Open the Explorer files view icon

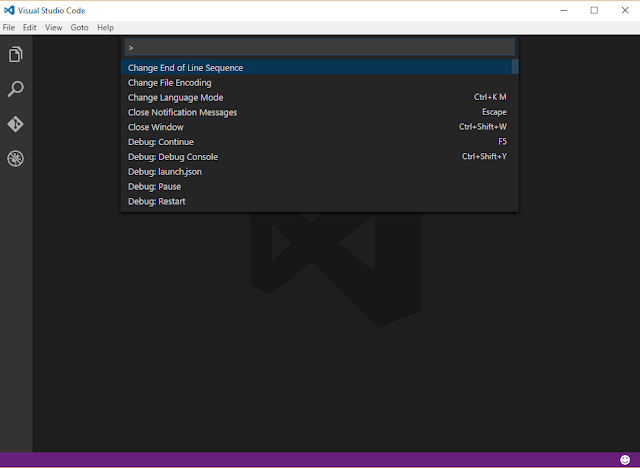[16, 54]
